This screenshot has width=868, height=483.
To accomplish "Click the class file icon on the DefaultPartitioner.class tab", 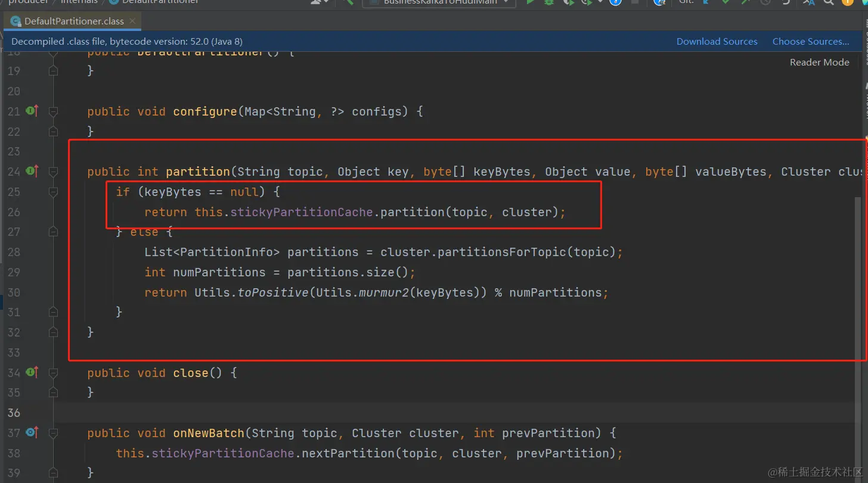I will coord(15,21).
